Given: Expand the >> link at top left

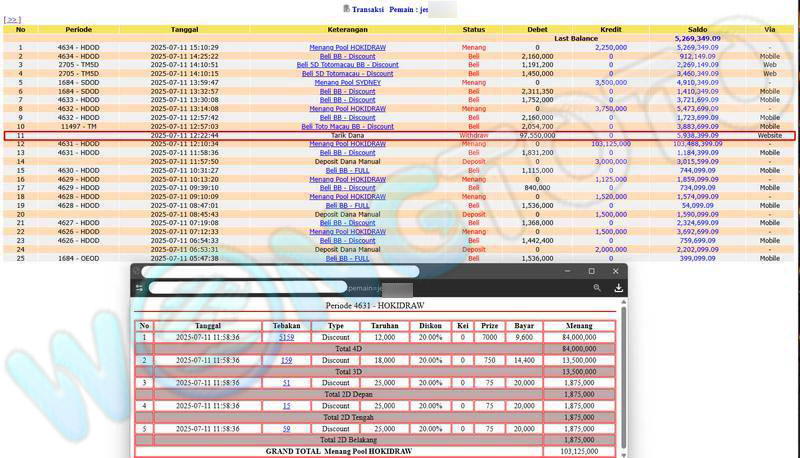Looking at the screenshot, I should [x=13, y=19].
